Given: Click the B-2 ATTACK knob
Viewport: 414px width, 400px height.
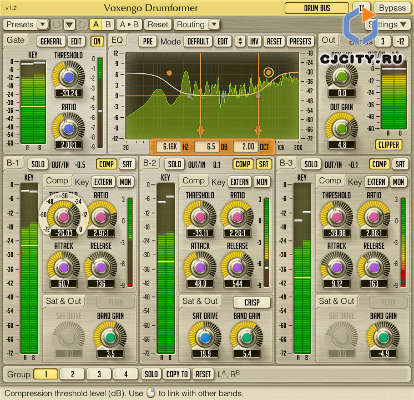Looking at the screenshot, I should click(x=200, y=267).
